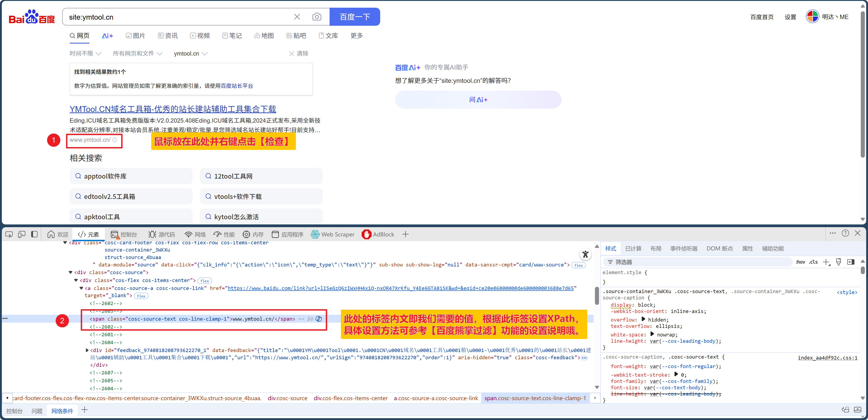Image resolution: width=868 pixels, height=420 pixels.
Task: Clear the Baidu search box with X
Action: click(x=297, y=17)
